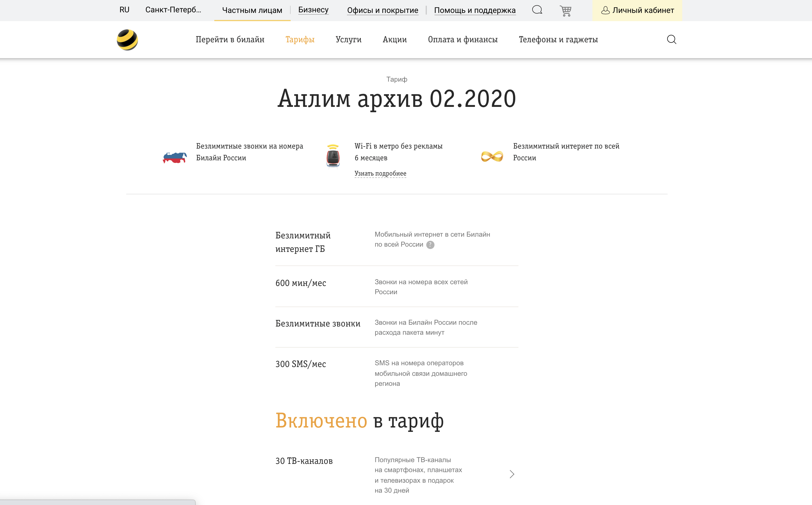Open the city selector Санкт-Петербург
Viewport: 812px width, 505px height.
(173, 10)
